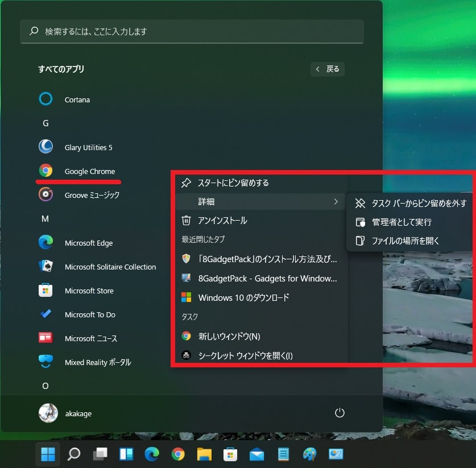Open taskbar Search magnifier
Viewport: 476px width, 468px height.
(74, 454)
